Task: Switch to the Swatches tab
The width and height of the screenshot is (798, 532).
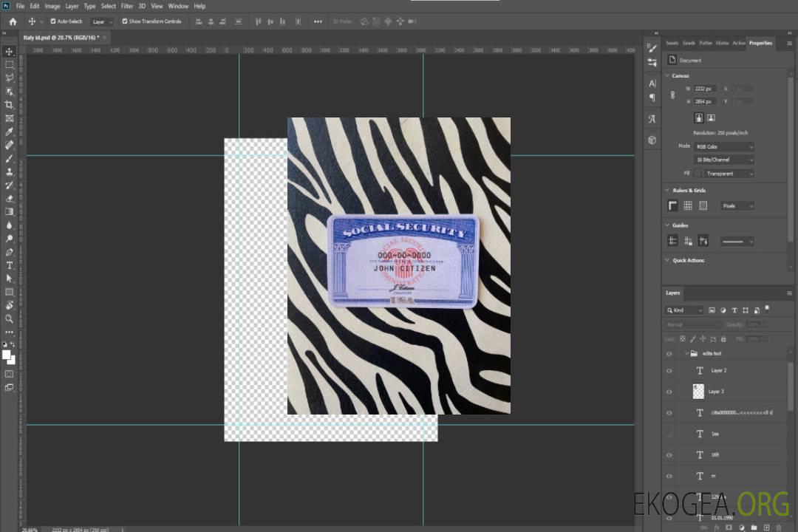Action: click(x=672, y=44)
